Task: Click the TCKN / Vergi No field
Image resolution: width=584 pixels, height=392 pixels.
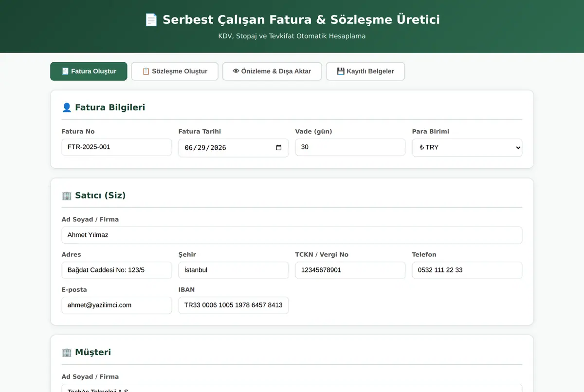Action: (350, 270)
